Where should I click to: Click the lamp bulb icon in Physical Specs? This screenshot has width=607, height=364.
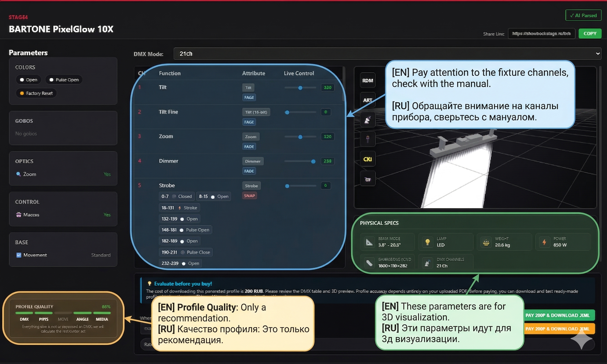point(427,242)
